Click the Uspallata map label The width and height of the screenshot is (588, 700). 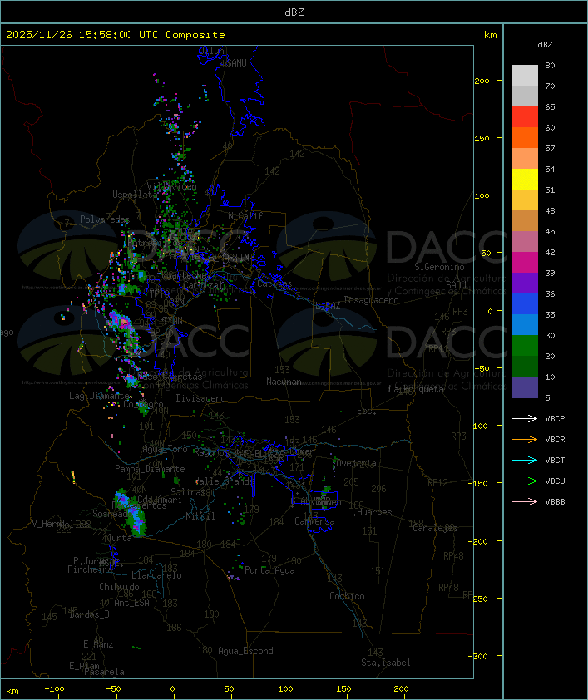click(x=135, y=195)
